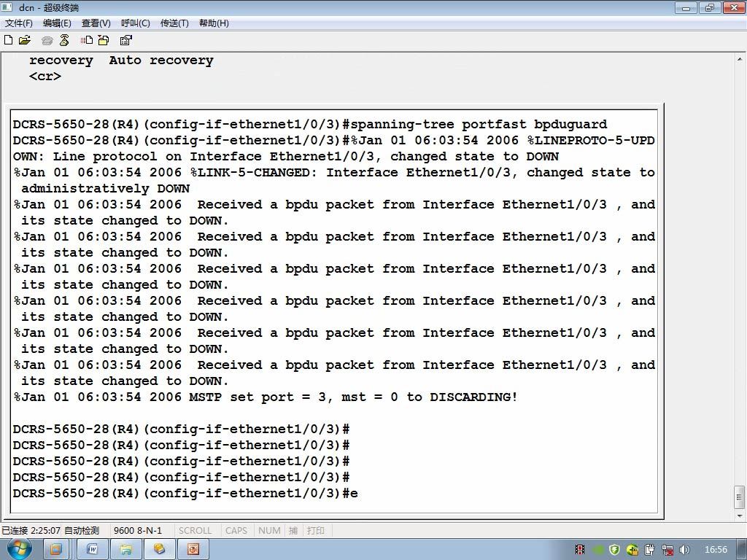Click the 打印 status indicator
This screenshot has width=747, height=560.
tap(315, 531)
